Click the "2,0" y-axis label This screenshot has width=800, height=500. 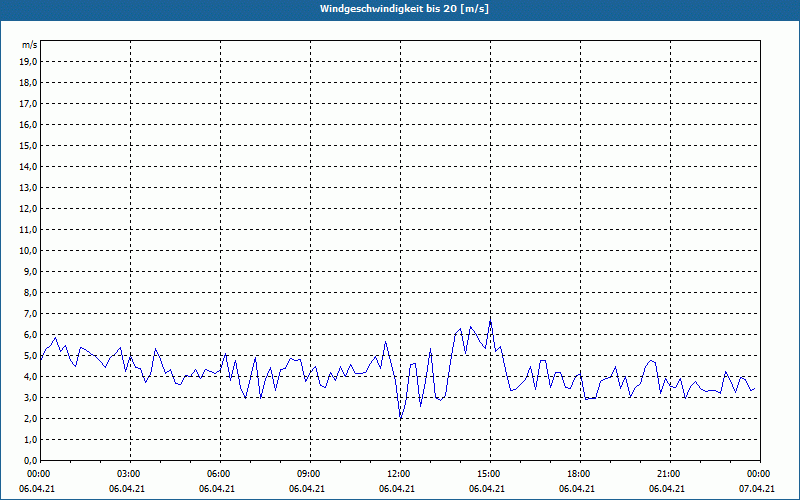coord(31,419)
